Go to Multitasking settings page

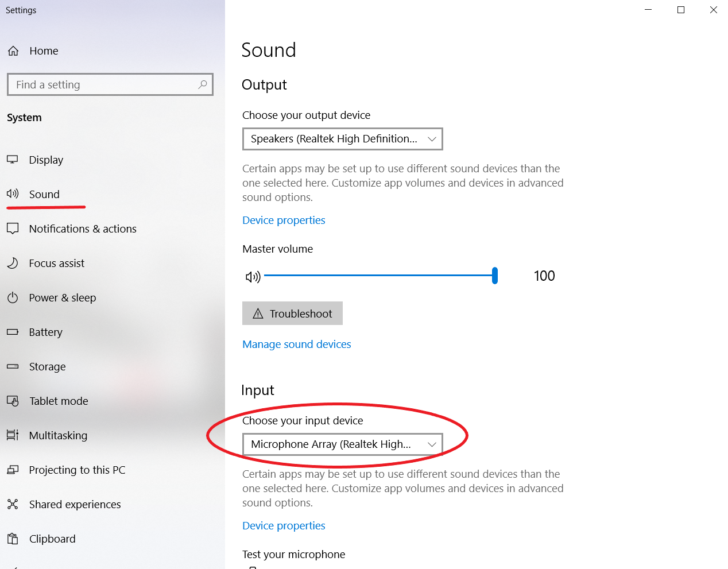pos(58,435)
